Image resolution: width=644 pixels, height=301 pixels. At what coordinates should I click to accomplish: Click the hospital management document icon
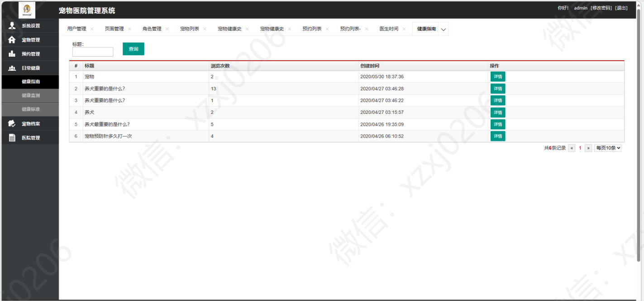click(12, 138)
